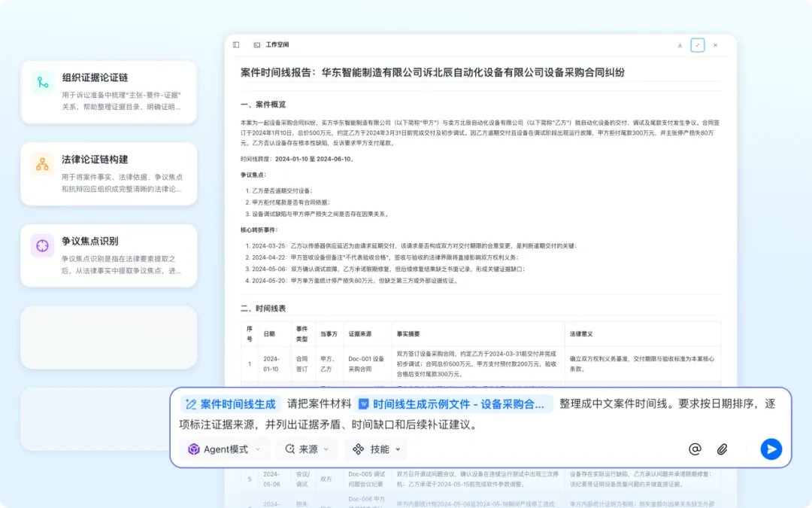Viewport: 812px width, 508px height.
Task: Open the attached 时间线生成示例文件 document chip
Action: (453, 404)
